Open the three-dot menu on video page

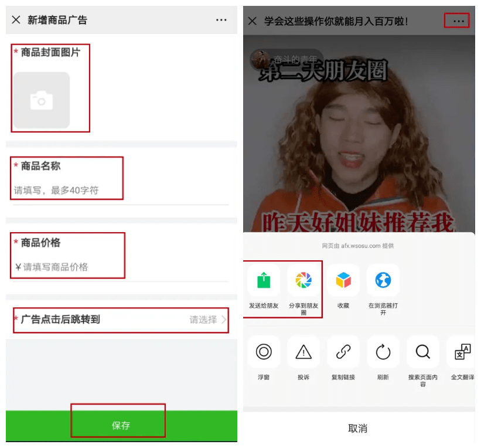pos(458,21)
